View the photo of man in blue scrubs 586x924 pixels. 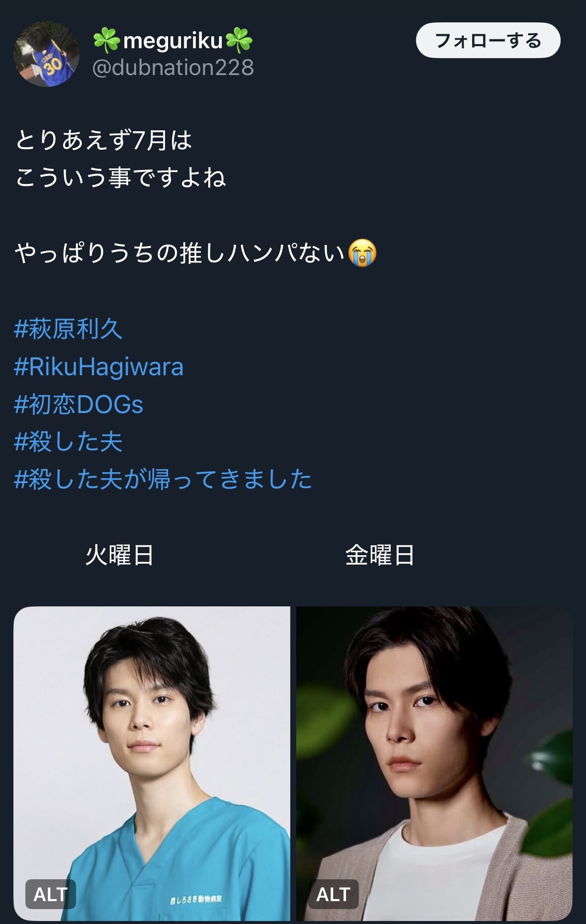[152, 763]
